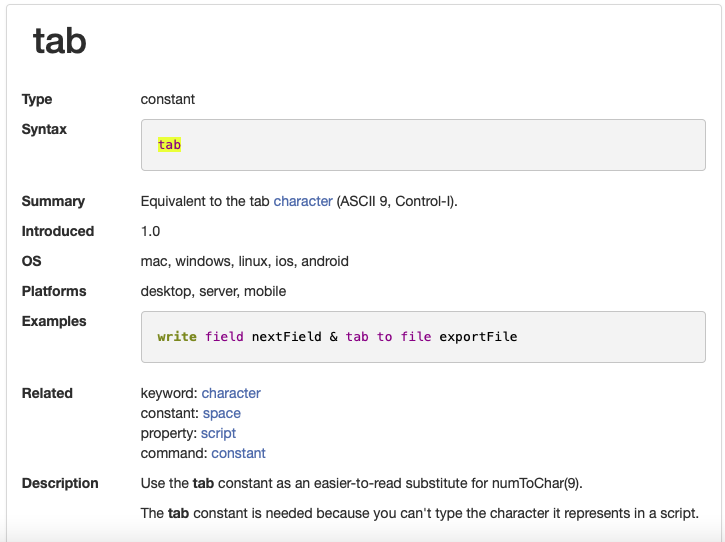Click the highlighted "tab" in Syntax box
This screenshot has height=542, width=725.
[x=169, y=145]
